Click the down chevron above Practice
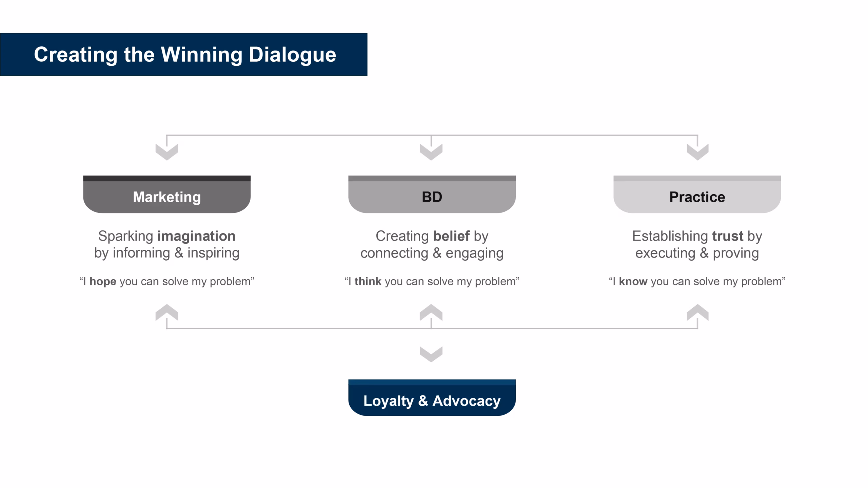Viewport: 868px width, 488px height. coord(697,152)
